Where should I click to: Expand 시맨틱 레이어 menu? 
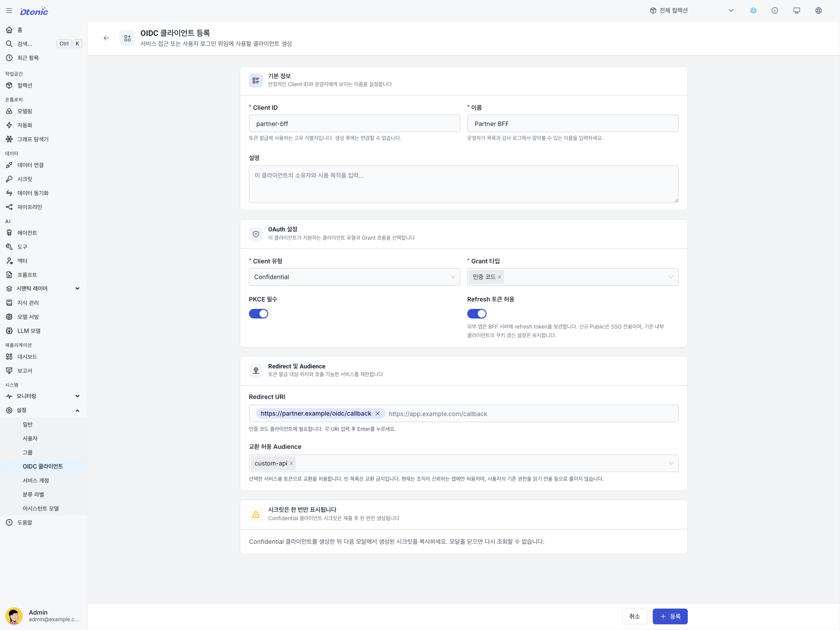[x=44, y=288]
